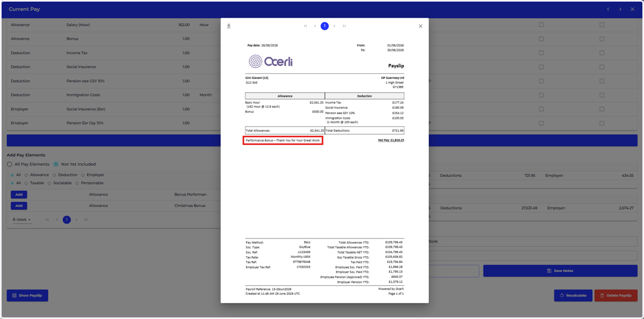Click the 162.00 quantity value
Image resolution: width=644 pixels, height=319 pixels.
pos(184,25)
